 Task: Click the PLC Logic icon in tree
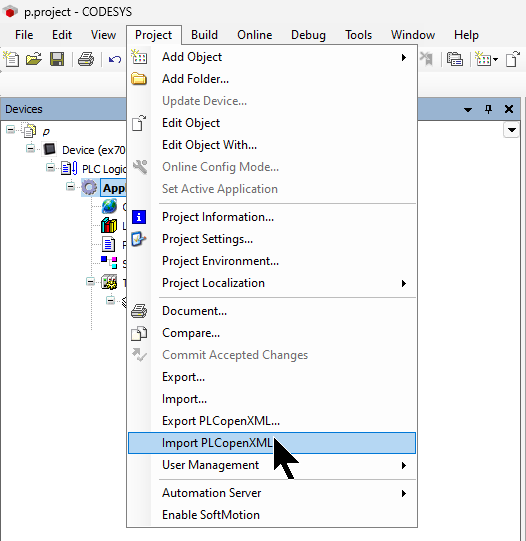point(69,168)
